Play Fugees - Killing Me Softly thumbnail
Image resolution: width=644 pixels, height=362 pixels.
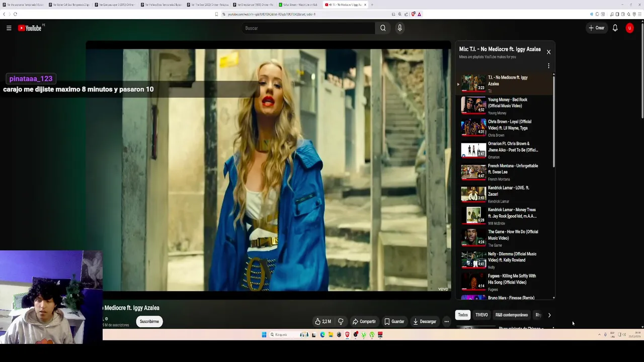[473, 282]
